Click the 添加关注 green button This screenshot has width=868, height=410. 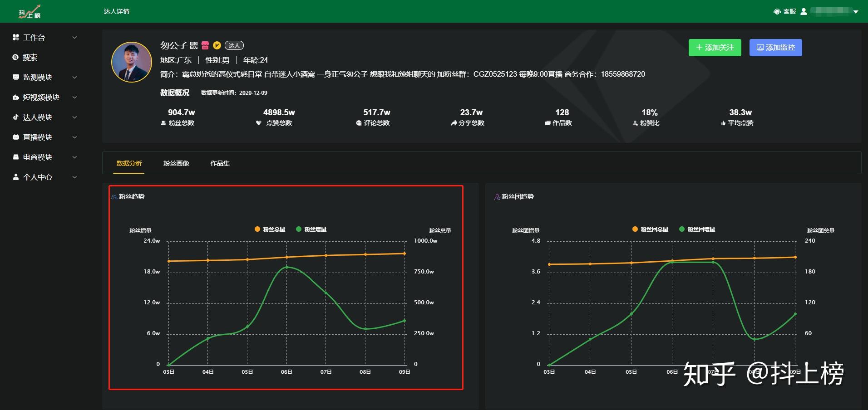pyautogui.click(x=715, y=48)
